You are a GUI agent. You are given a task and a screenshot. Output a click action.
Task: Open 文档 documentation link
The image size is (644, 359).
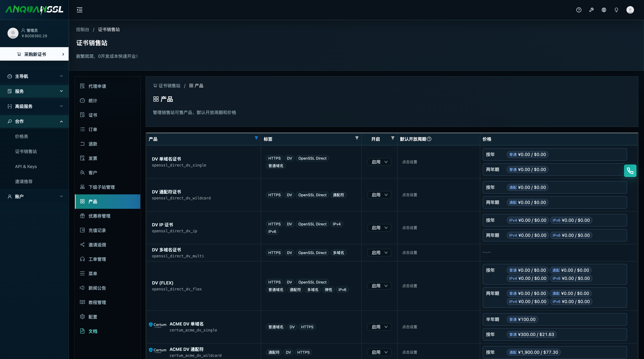(107, 331)
